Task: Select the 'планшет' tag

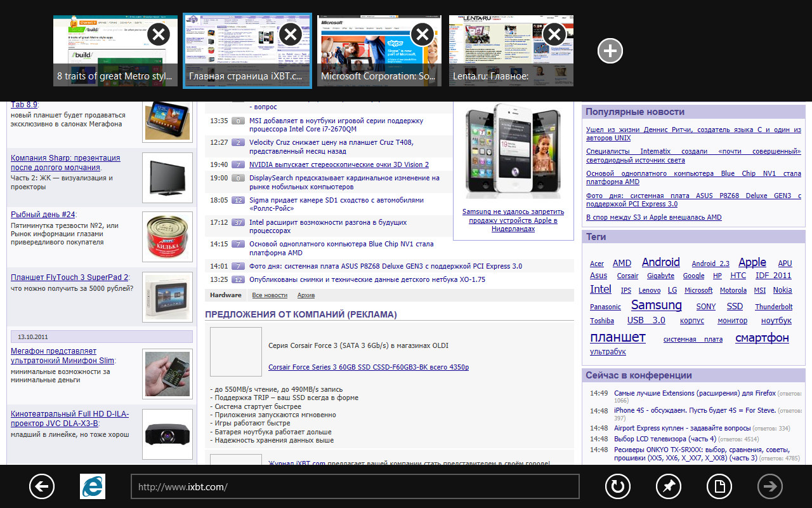Action: pyautogui.click(x=618, y=337)
